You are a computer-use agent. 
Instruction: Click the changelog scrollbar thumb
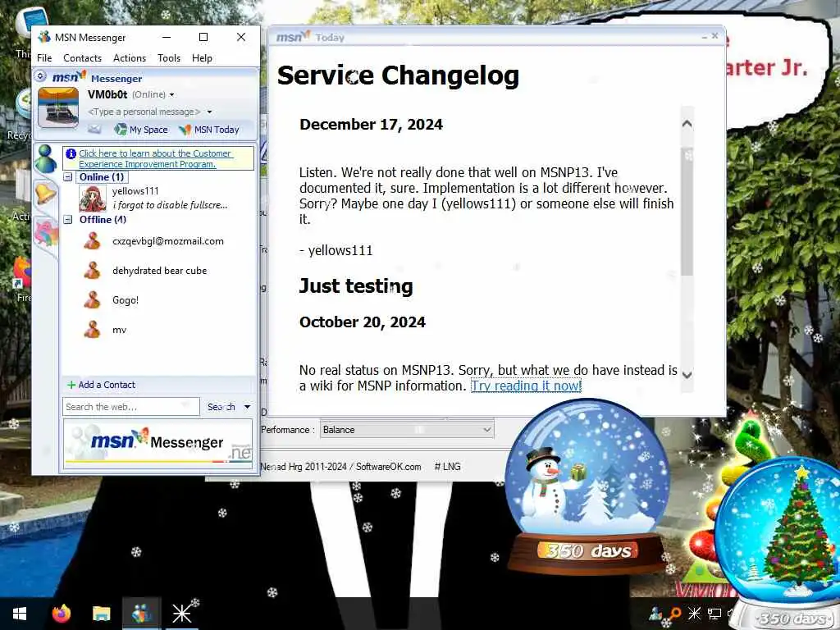click(x=687, y=212)
